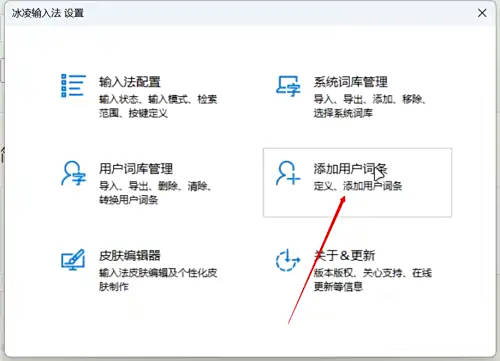Launch 皮肤编辑器 via its heading

(x=130, y=256)
